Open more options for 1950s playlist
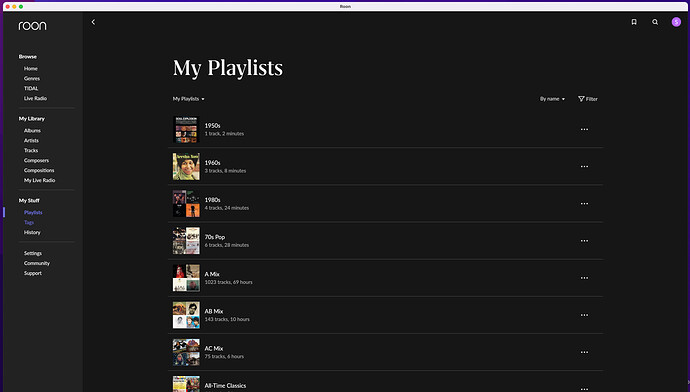The height and width of the screenshot is (392, 690). pos(584,129)
